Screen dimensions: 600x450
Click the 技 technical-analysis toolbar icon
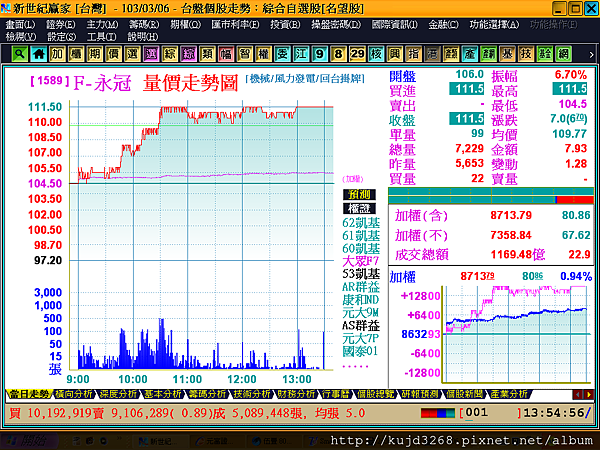tap(526, 54)
